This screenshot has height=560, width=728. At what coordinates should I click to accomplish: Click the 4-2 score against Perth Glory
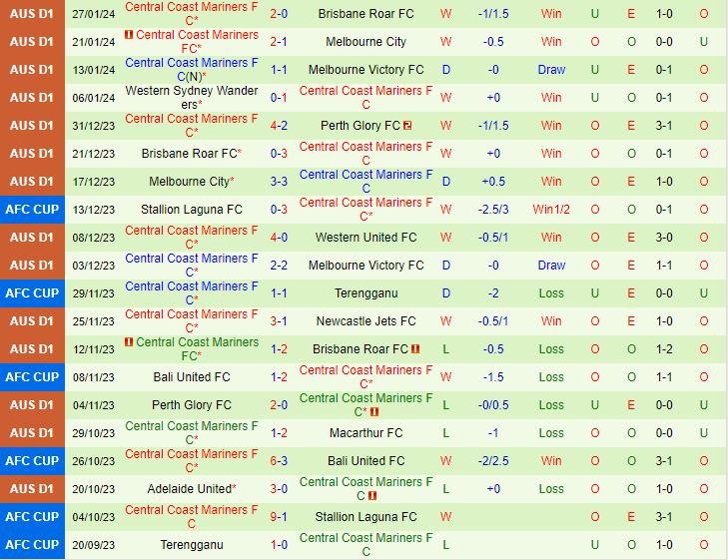(x=279, y=125)
